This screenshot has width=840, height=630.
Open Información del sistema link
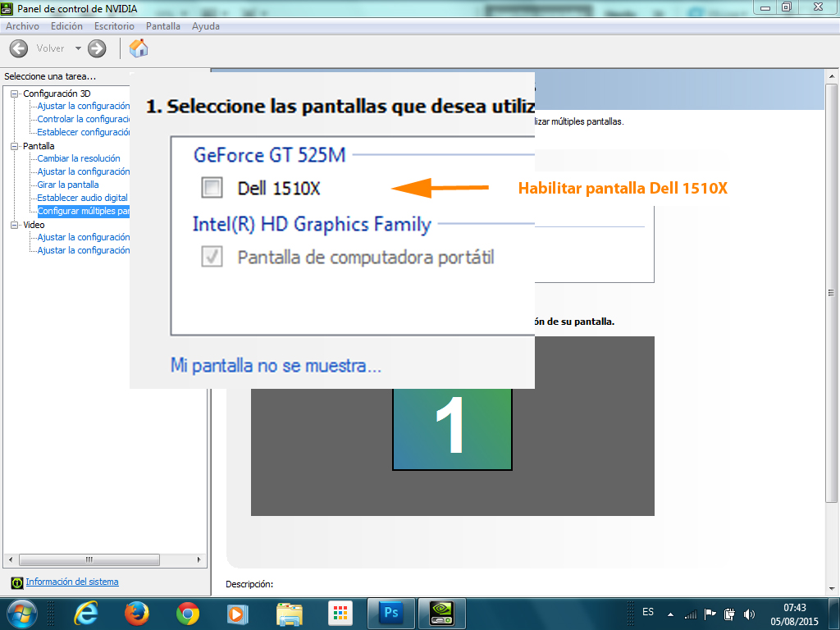tap(72, 582)
